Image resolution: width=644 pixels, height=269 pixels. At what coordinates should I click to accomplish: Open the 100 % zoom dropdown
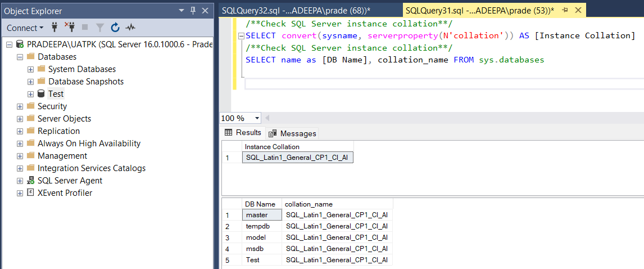click(x=257, y=118)
